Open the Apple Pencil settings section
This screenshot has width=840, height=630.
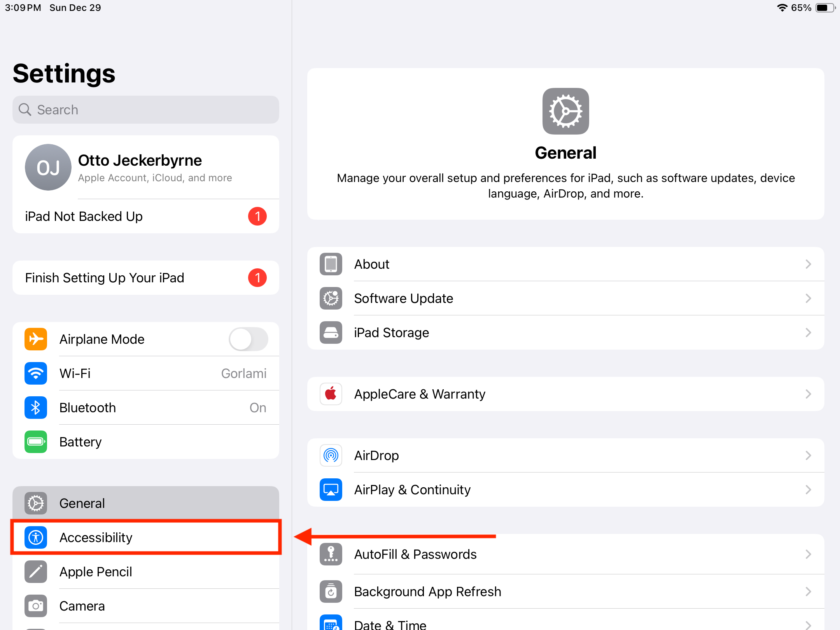[146, 572]
